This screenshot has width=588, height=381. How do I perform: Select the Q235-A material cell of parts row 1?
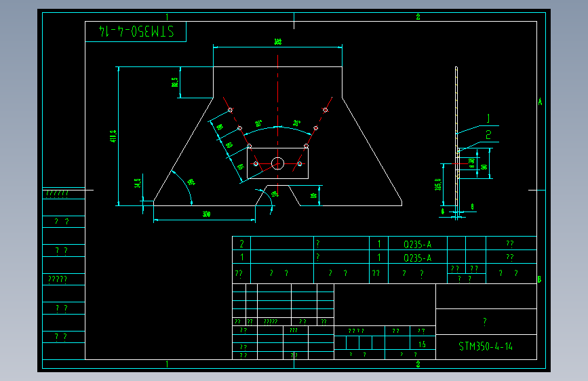click(417, 258)
